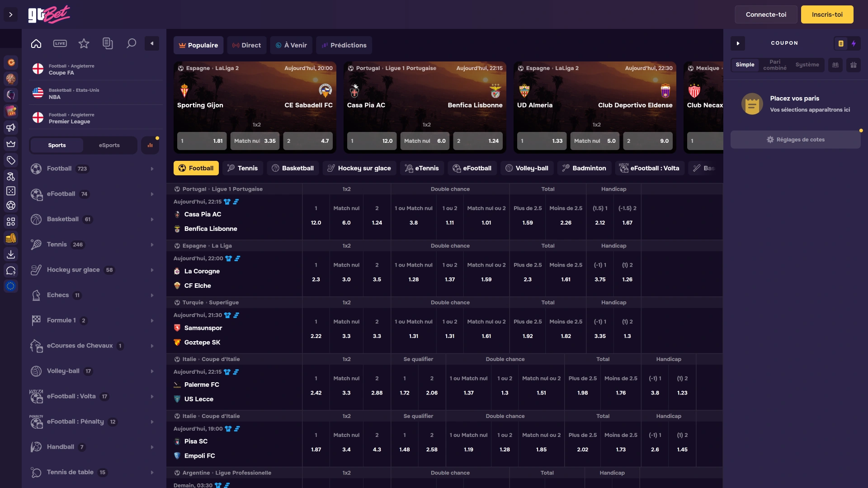Open the Coupe FA league shortcut

[x=96, y=69]
